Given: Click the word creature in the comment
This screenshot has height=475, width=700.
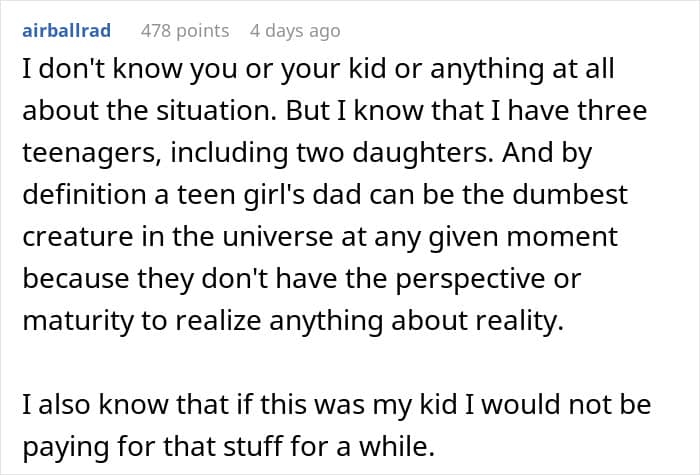Looking at the screenshot, I should [x=78, y=237].
